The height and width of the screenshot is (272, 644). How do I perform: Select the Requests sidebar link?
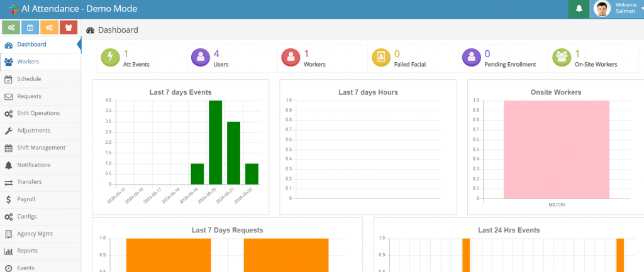(x=29, y=96)
